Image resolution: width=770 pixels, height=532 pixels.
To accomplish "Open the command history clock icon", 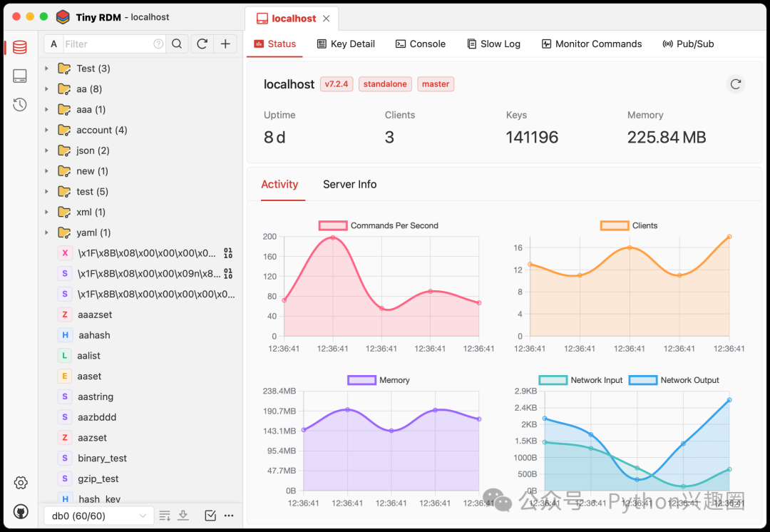I will pos(20,105).
